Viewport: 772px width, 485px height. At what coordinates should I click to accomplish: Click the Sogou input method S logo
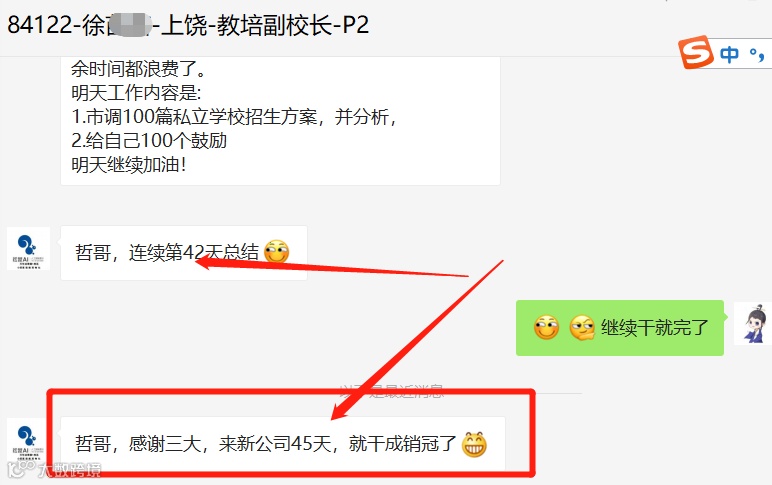(x=696, y=52)
